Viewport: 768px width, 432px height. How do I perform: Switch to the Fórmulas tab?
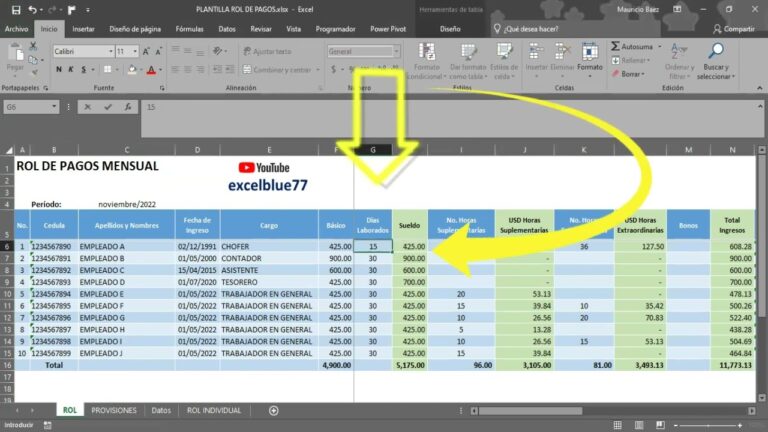point(190,29)
